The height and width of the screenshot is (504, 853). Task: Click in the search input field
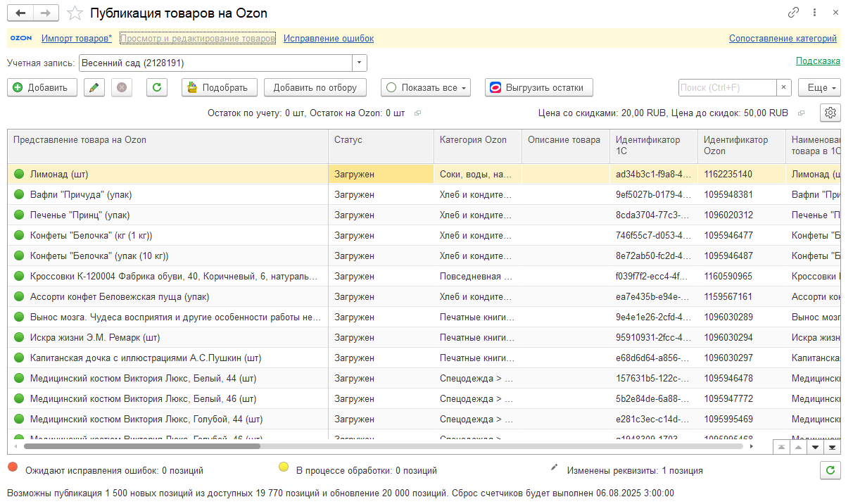(x=727, y=87)
